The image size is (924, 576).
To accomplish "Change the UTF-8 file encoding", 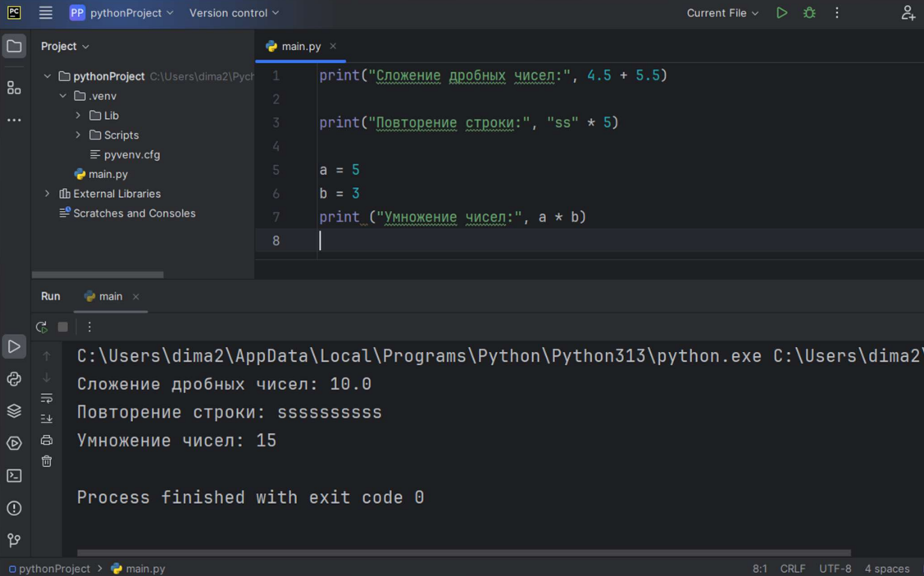I will pos(835,569).
